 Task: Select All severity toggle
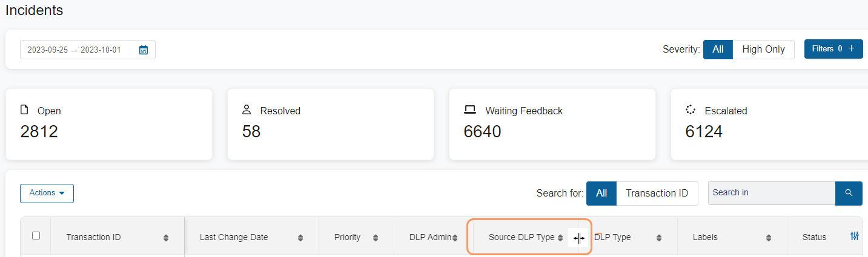coord(718,50)
